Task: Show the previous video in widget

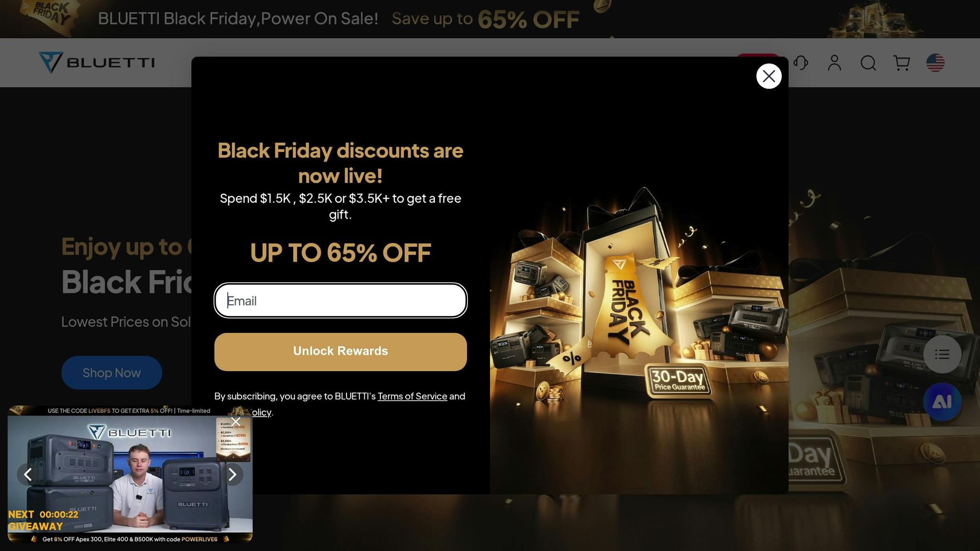Action: click(x=28, y=474)
